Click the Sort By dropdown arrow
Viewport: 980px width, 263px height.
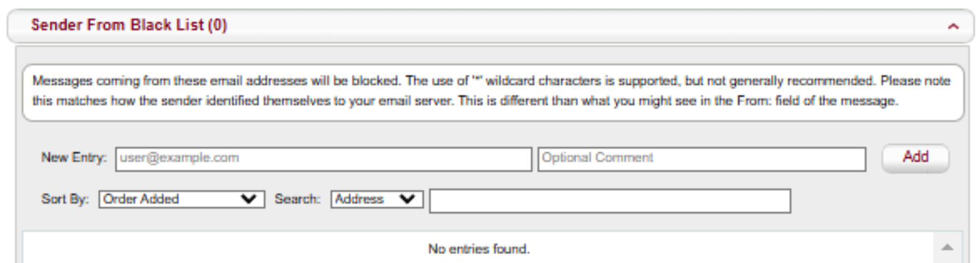click(249, 199)
